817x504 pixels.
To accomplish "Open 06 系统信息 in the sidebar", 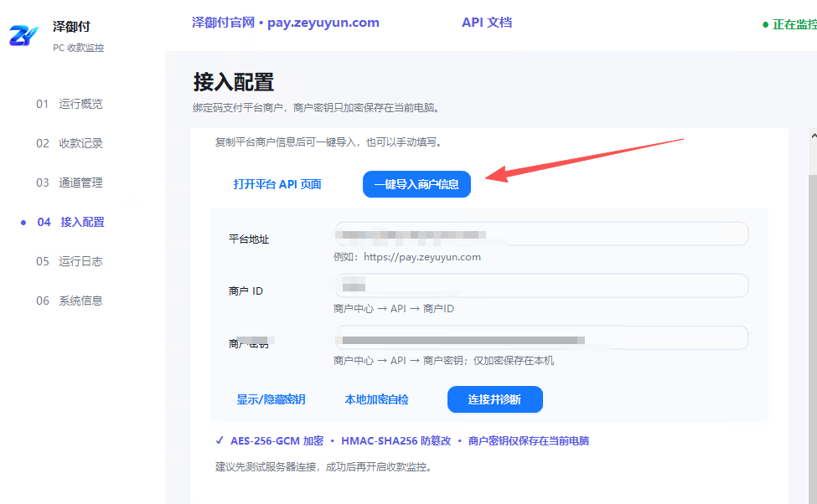I will 70,301.
